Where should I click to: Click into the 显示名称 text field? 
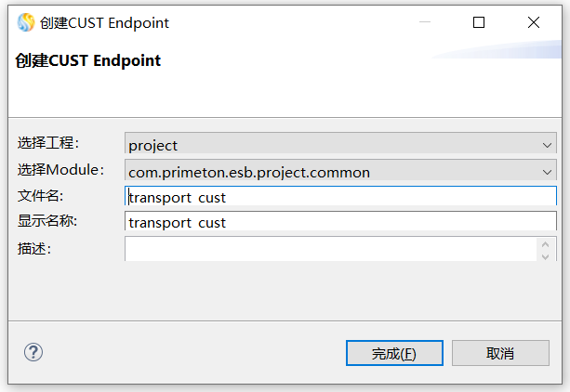(340, 222)
